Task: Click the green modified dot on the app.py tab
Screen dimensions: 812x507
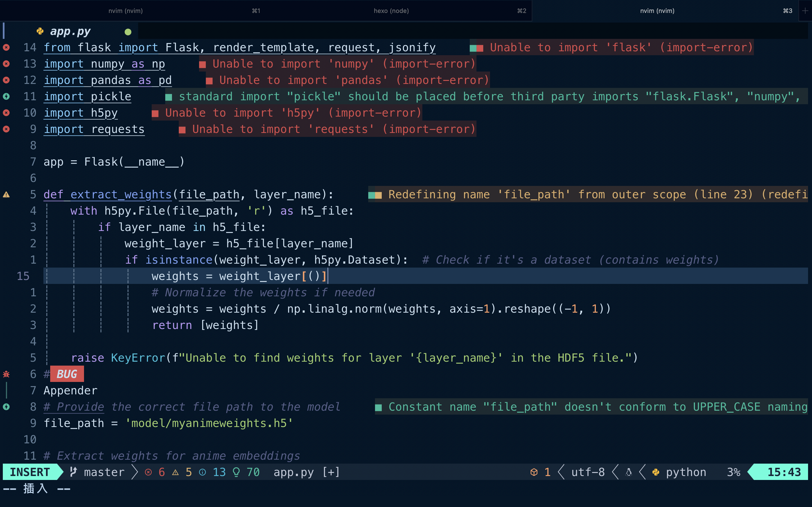Action: 128,32
